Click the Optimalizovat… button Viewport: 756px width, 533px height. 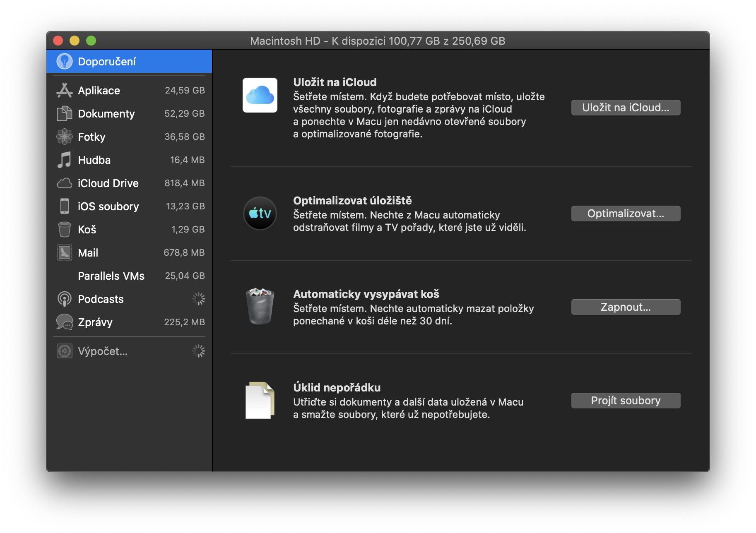pyautogui.click(x=626, y=214)
